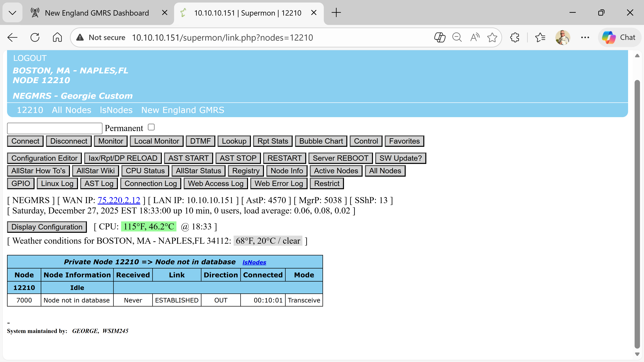Switch to New England GMRS Dashboard tab

[x=97, y=13]
